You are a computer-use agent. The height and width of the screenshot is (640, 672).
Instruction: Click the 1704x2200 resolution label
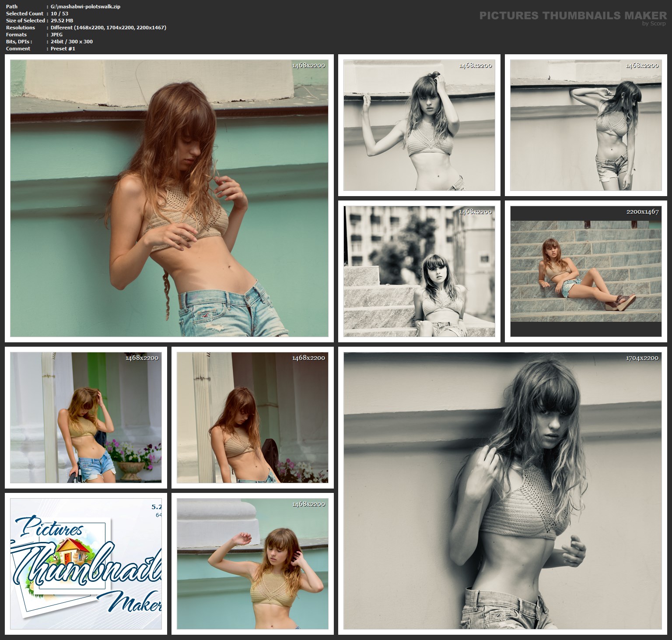coord(642,358)
